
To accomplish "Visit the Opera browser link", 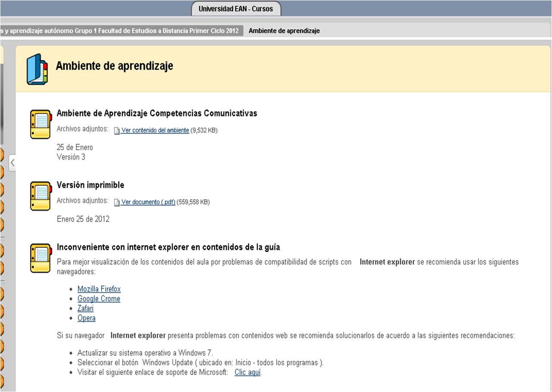I will point(86,318).
